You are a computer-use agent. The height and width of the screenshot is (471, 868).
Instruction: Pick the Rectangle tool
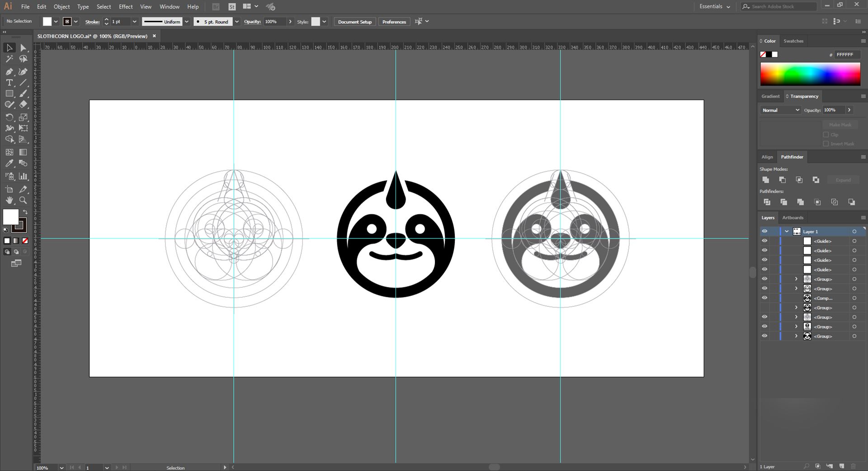coord(9,93)
